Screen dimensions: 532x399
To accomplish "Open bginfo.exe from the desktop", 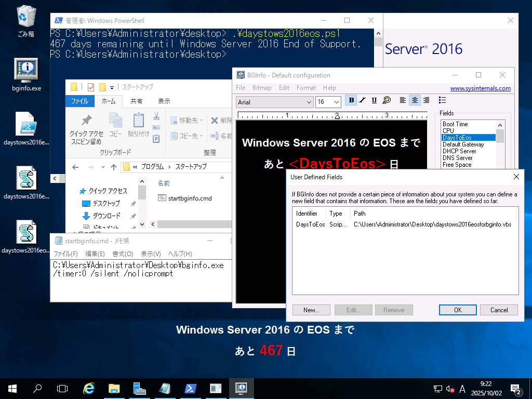I will click(25, 69).
